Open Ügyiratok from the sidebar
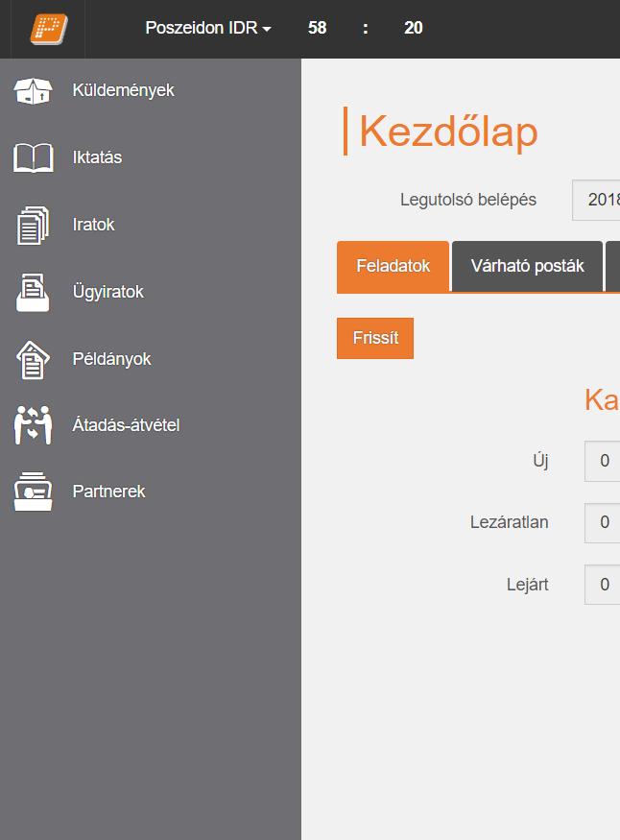The image size is (620, 840). pyautogui.click(x=108, y=292)
